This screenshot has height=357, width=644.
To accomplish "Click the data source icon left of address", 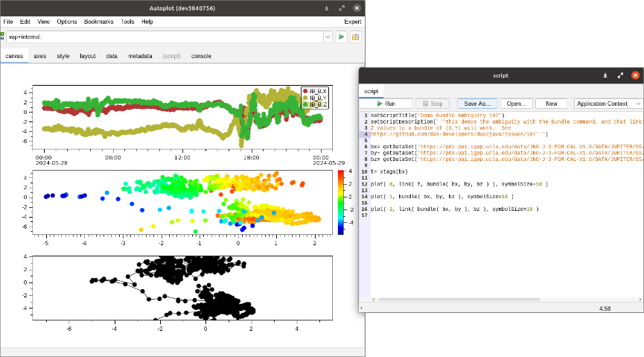I will pyautogui.click(x=2, y=37).
